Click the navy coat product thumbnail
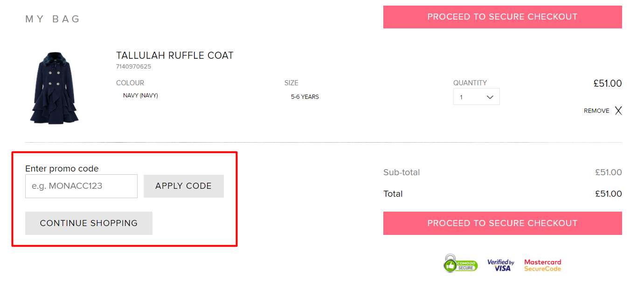Viewport: 644px width, 282px height. tap(54, 88)
